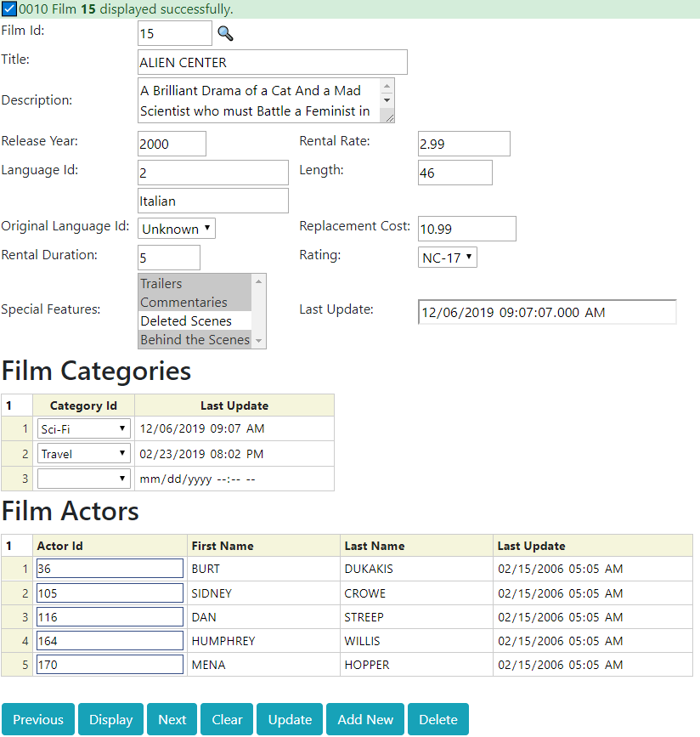The image size is (700, 737).
Task: Select Deleted Scenes in Special Features
Action: pos(195,320)
